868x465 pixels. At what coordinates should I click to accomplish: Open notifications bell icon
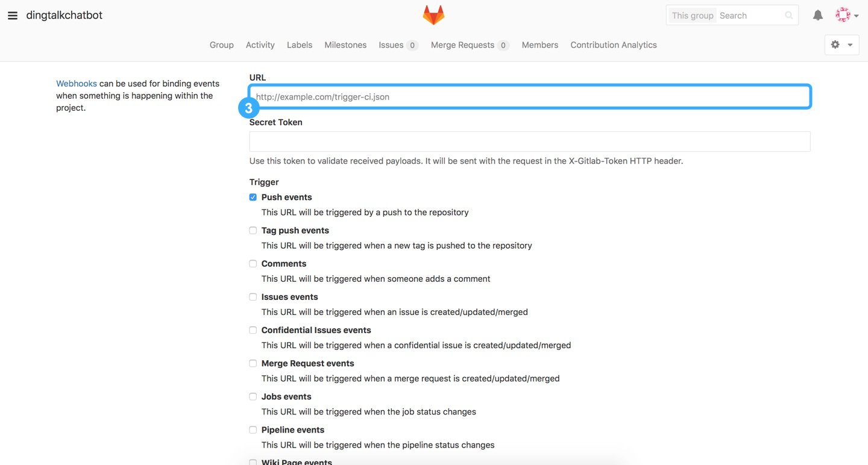(818, 16)
